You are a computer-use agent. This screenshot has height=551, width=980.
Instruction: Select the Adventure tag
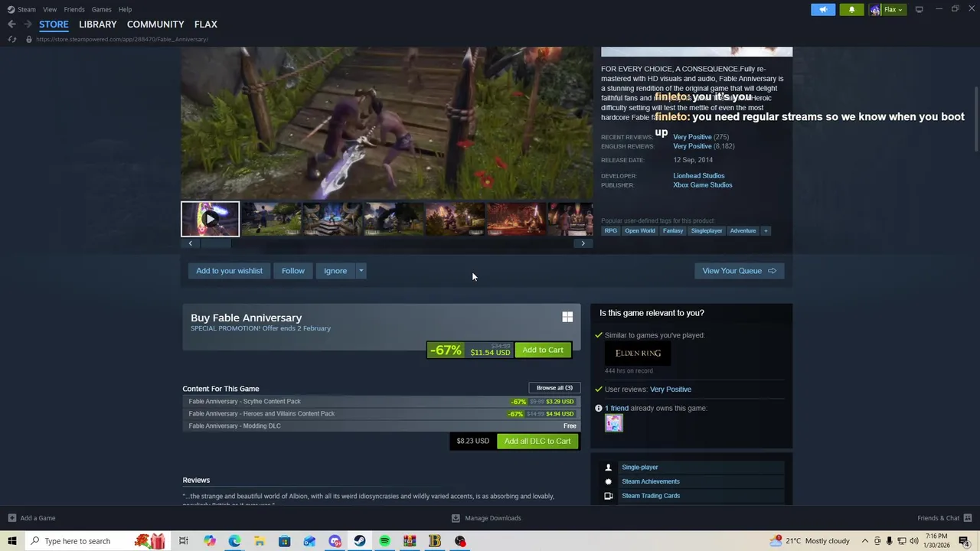[743, 230]
